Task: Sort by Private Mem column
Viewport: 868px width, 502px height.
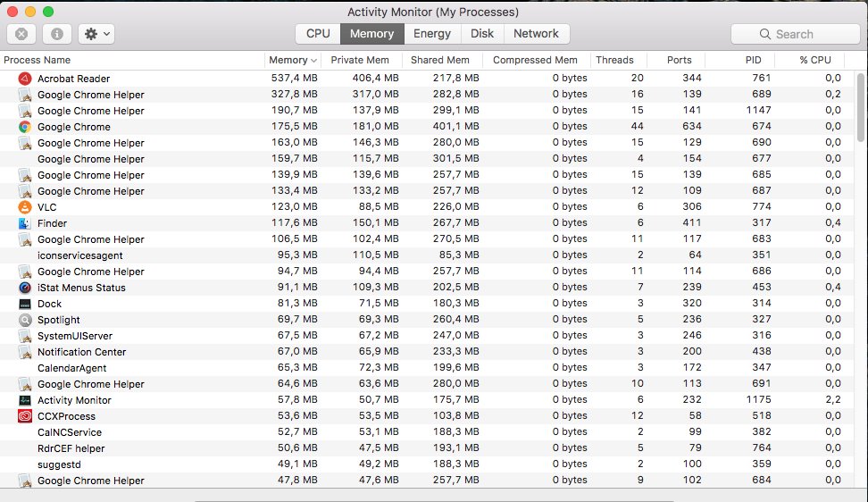Action: coord(360,60)
